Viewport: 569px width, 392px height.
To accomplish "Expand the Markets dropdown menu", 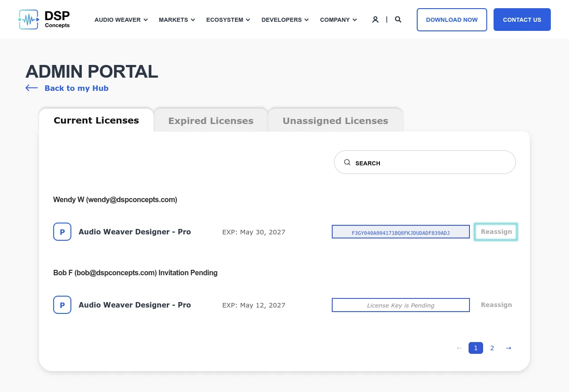I will coord(177,20).
